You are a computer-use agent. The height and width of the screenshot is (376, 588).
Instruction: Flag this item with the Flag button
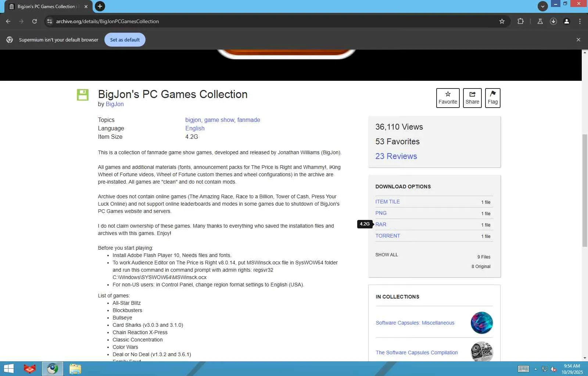(x=493, y=98)
